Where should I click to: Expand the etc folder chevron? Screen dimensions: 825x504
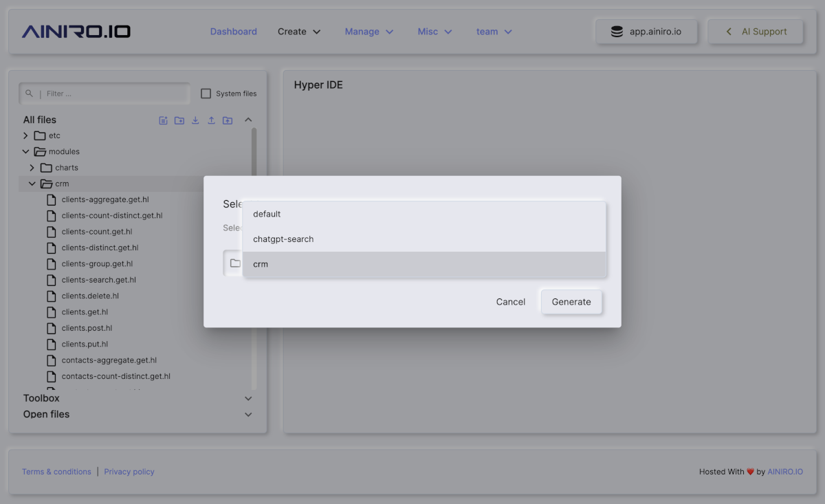(25, 135)
